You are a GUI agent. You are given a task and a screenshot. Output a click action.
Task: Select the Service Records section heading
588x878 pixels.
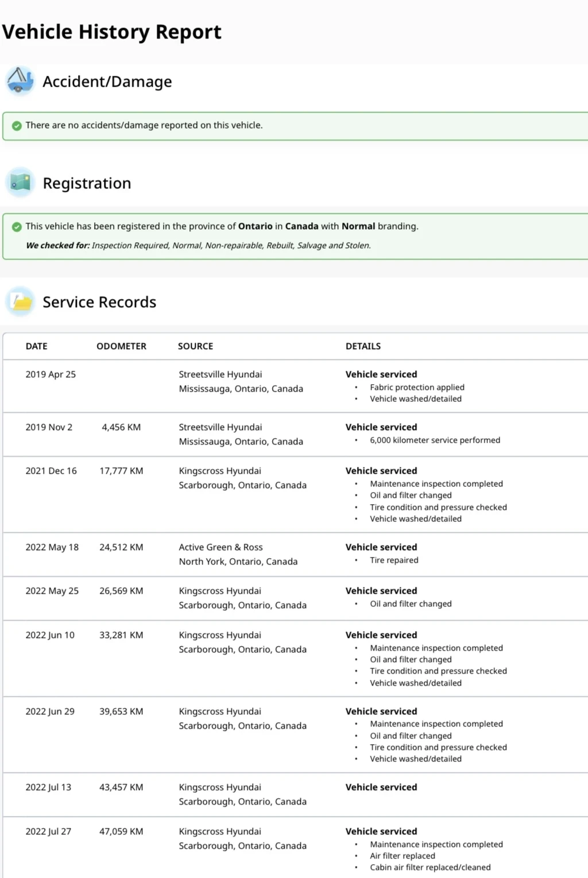pos(99,302)
